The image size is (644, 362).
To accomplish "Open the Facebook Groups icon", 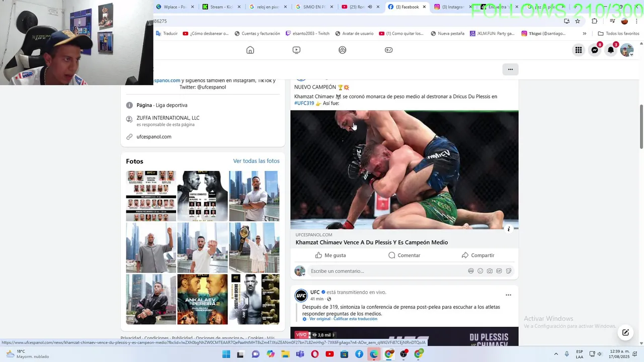I will (343, 50).
